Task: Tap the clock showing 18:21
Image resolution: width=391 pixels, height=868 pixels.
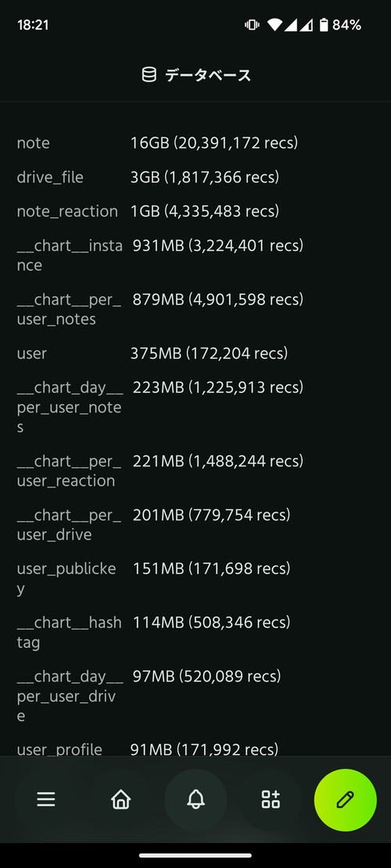Action: [33, 25]
